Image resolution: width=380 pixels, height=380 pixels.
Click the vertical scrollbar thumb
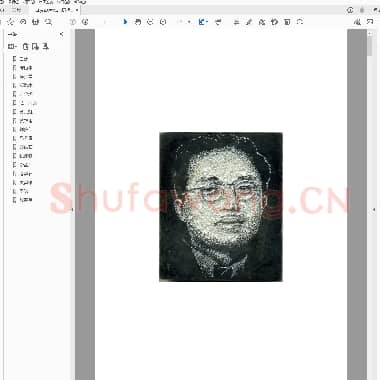370,46
